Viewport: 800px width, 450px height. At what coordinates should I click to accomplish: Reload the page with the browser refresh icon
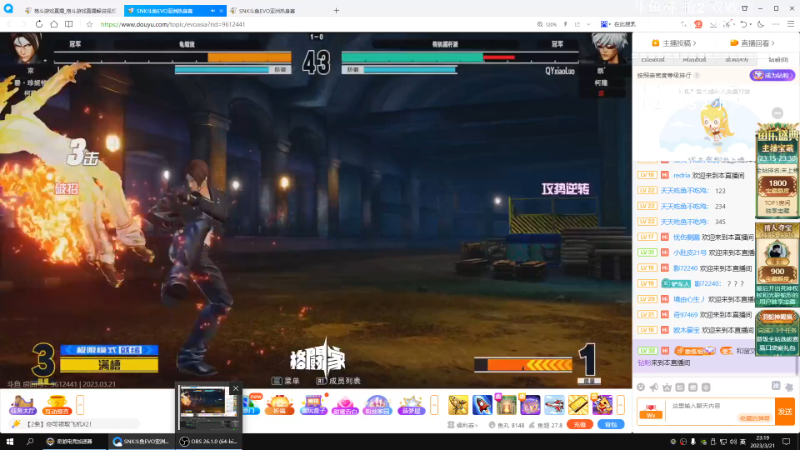click(x=39, y=24)
